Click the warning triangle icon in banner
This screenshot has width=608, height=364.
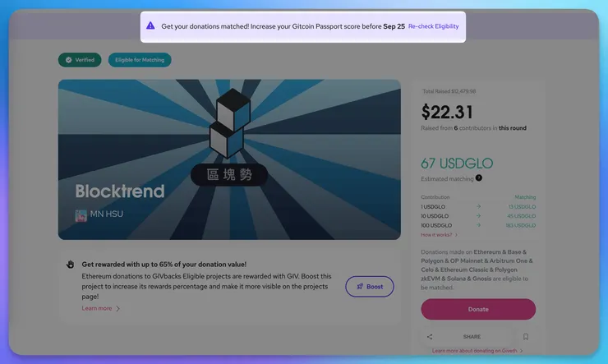pyautogui.click(x=150, y=26)
